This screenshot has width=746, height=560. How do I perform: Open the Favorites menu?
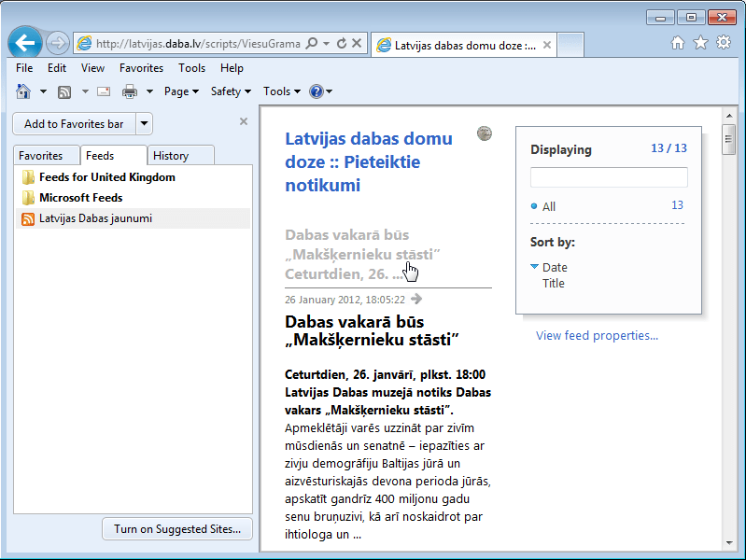click(141, 68)
